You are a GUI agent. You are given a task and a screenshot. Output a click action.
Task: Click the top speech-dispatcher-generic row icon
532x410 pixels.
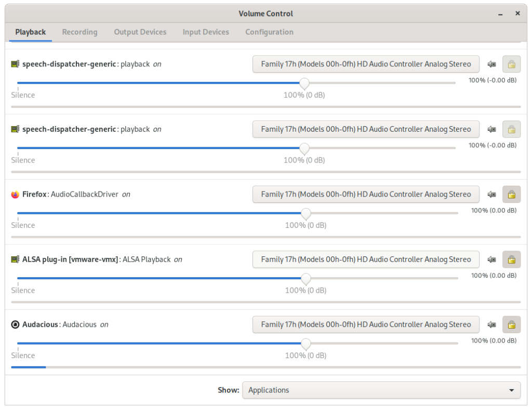pos(15,64)
